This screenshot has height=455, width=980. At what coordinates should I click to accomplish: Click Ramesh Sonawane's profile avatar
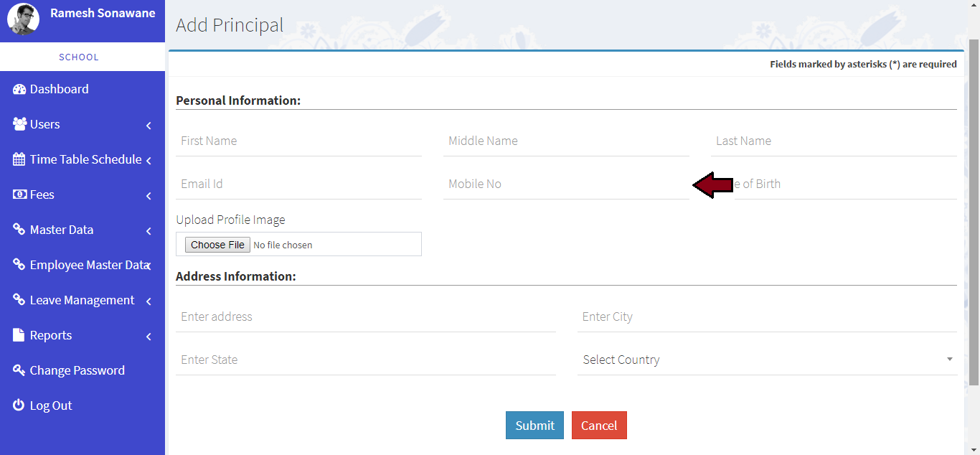click(x=23, y=19)
